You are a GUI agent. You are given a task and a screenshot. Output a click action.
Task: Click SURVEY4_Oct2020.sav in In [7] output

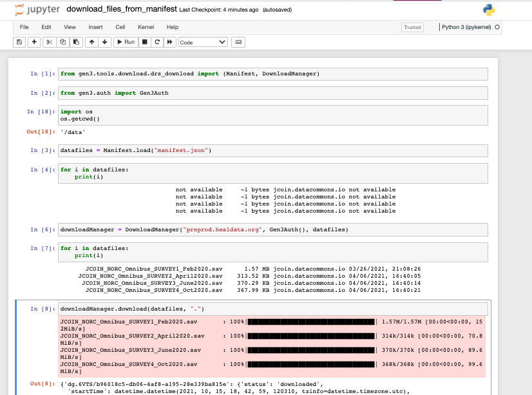pyautogui.click(x=154, y=290)
